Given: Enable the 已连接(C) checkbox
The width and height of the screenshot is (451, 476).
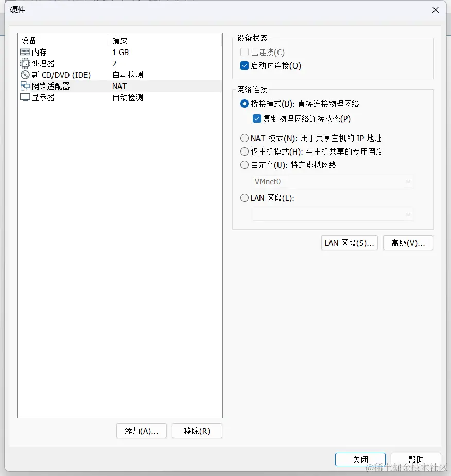Looking at the screenshot, I should pos(245,52).
